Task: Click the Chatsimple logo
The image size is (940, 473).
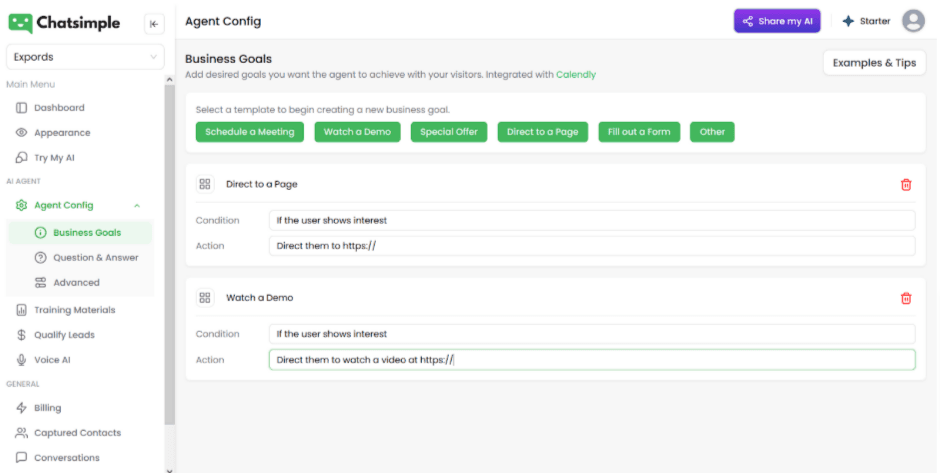Action: point(64,22)
